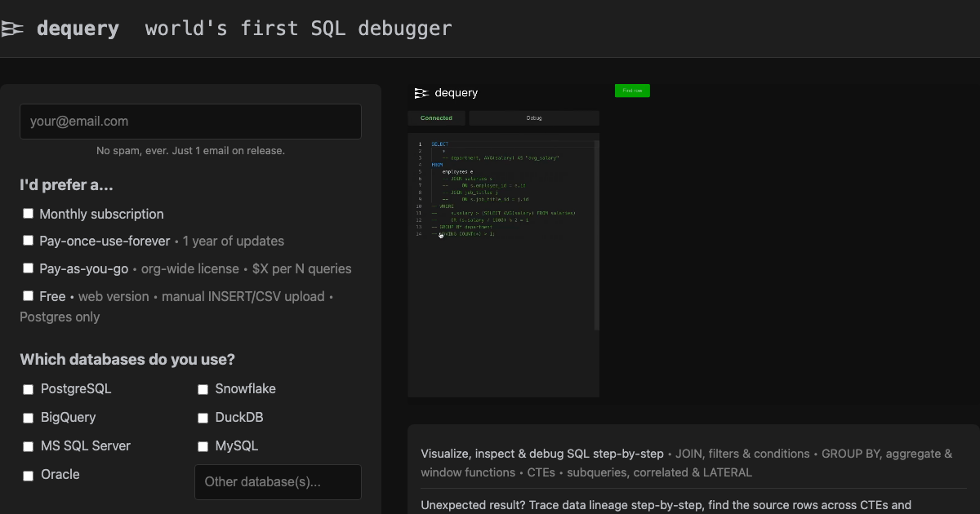Image resolution: width=980 pixels, height=514 pixels.
Task: Click the Debug button in demo
Action: (x=534, y=118)
